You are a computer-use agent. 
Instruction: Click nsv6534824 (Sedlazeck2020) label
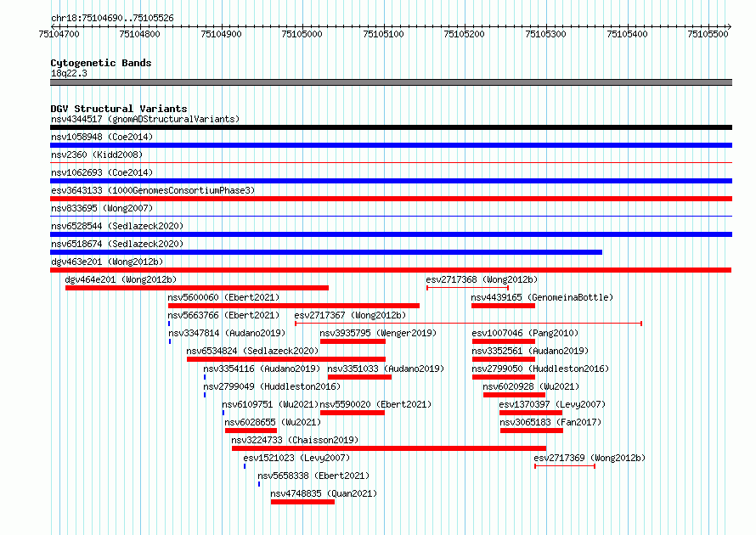(x=252, y=351)
